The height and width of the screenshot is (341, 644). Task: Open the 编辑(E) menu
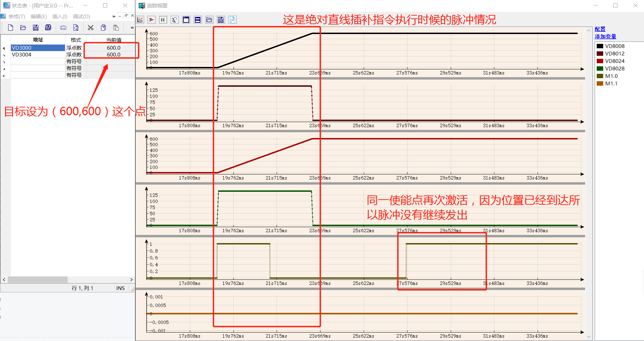[x=39, y=16]
